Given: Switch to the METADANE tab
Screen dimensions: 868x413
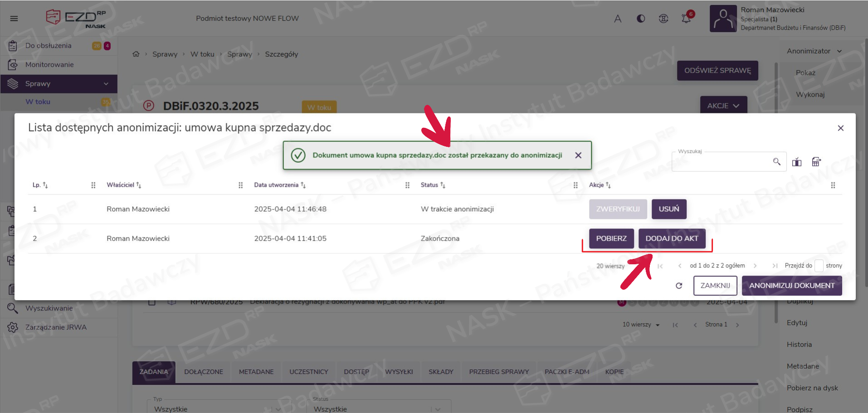Looking at the screenshot, I should tap(256, 372).
